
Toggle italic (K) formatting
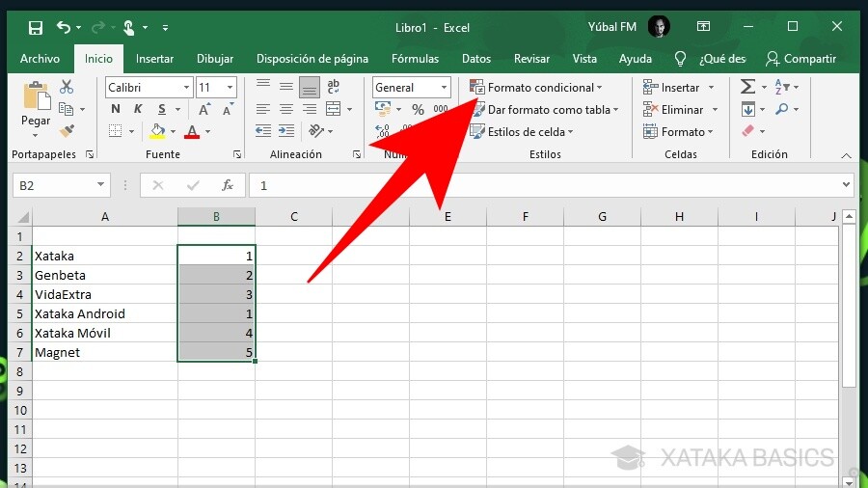(138, 109)
